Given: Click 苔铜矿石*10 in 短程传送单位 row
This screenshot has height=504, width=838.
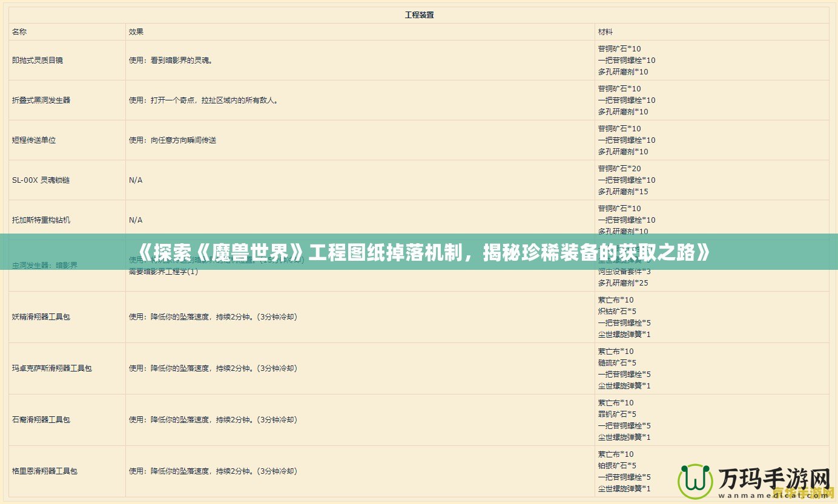Looking at the screenshot, I should 619,129.
